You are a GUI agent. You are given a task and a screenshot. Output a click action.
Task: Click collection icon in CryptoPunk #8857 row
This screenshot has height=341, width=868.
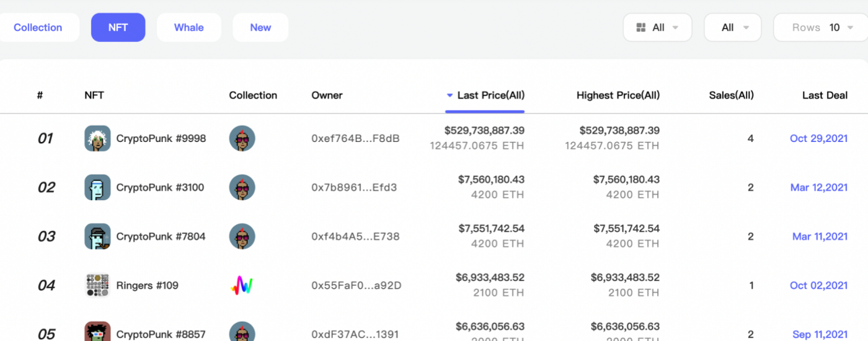click(x=242, y=331)
